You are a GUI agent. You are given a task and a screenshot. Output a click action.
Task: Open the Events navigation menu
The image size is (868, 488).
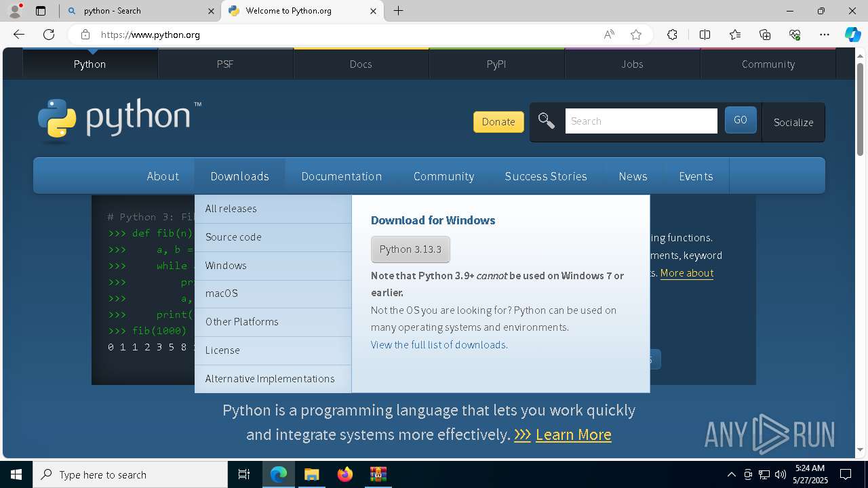tap(696, 176)
